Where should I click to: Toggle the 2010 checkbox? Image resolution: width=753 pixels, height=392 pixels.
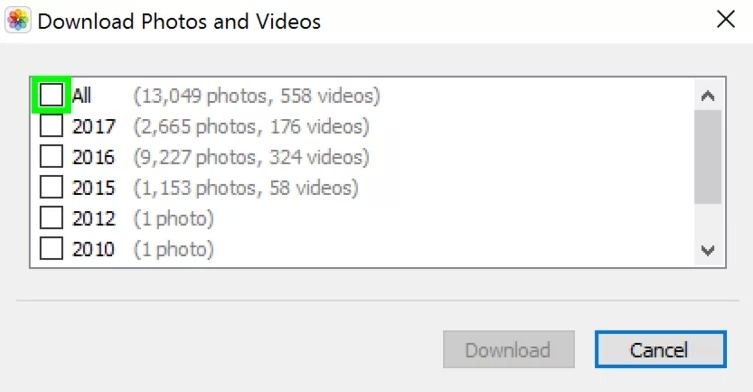pyautogui.click(x=51, y=249)
